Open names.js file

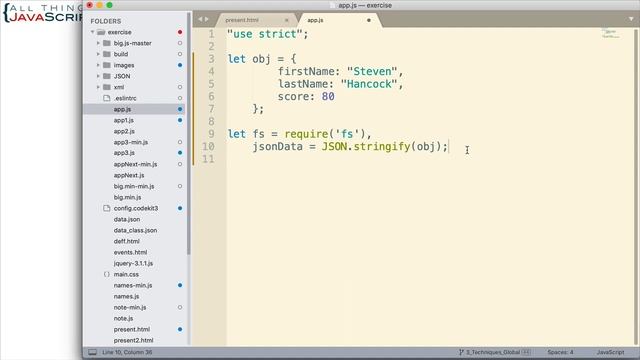point(126,296)
